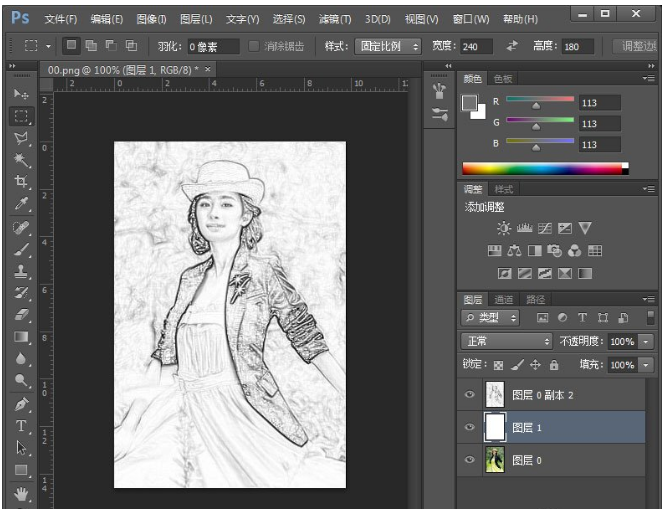The height and width of the screenshot is (509, 668).
Task: Toggle visibility of 图层 1
Action: [x=470, y=427]
